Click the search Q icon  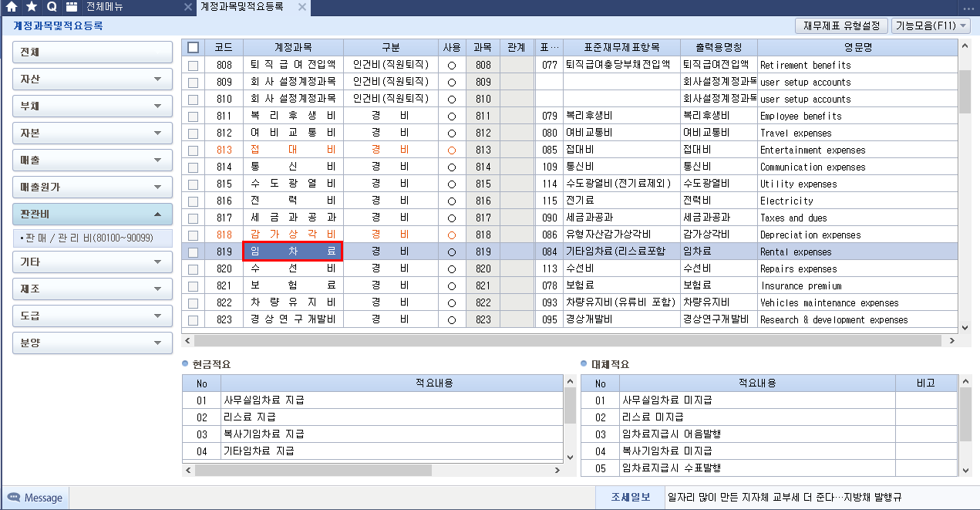coord(52,7)
